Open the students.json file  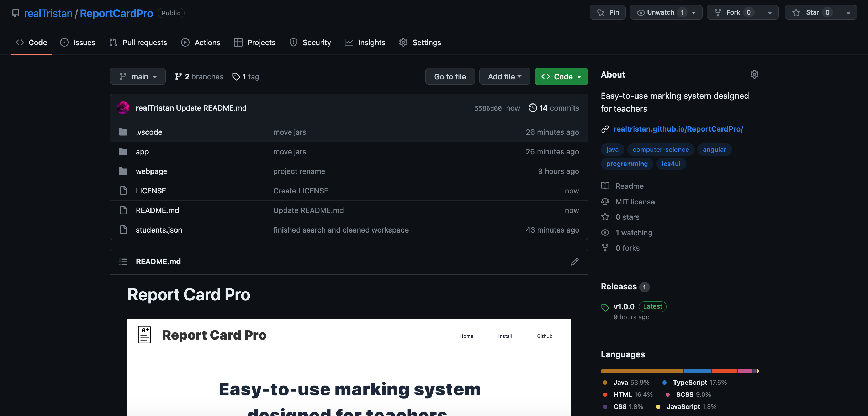tap(159, 230)
